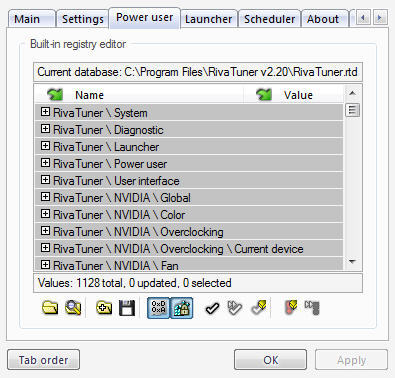The image size is (395, 378).
Task: Click the Name column header
Action: tap(139, 95)
